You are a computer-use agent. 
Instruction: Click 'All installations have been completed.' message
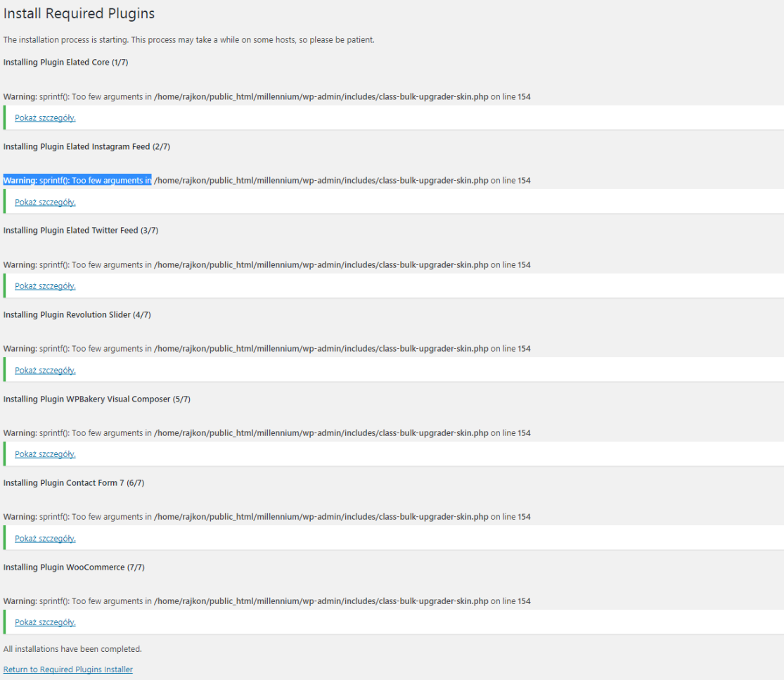click(x=72, y=648)
